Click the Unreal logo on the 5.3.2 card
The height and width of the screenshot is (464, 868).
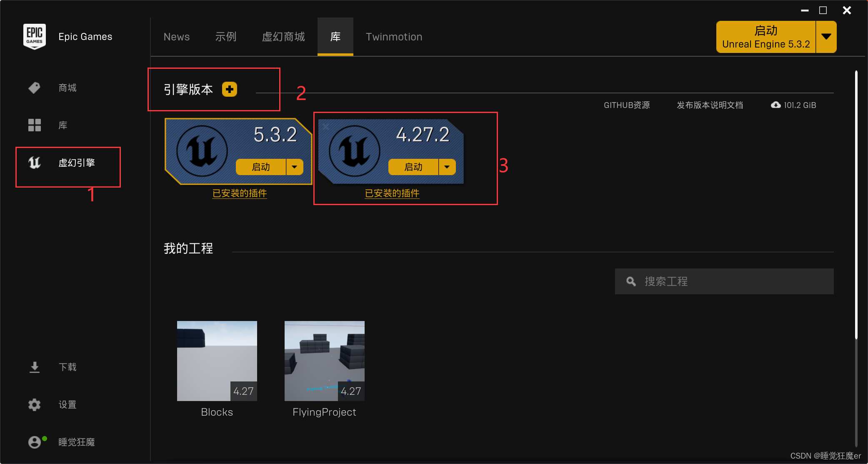tap(202, 151)
